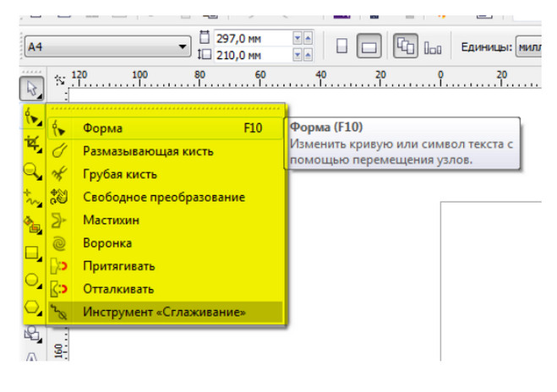Decrease page height with down arrow
Screen dimensions: 557x392
[298, 55]
